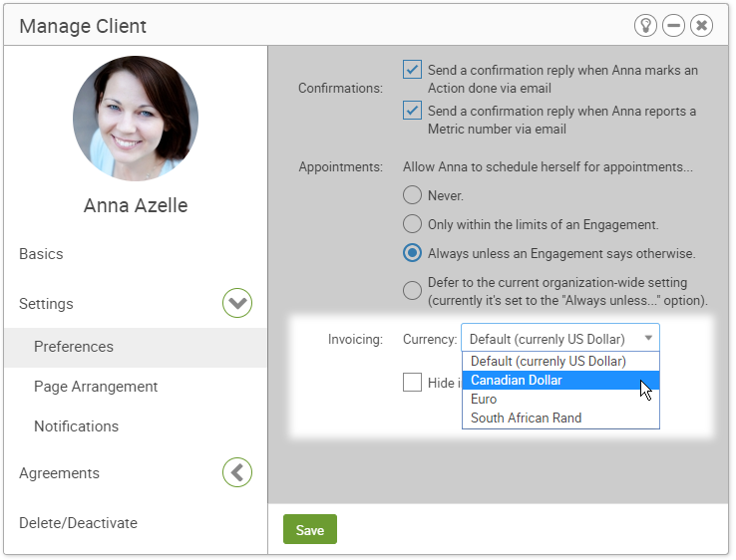
Task: Go to Page Arrangement settings
Action: pyautogui.click(x=96, y=387)
